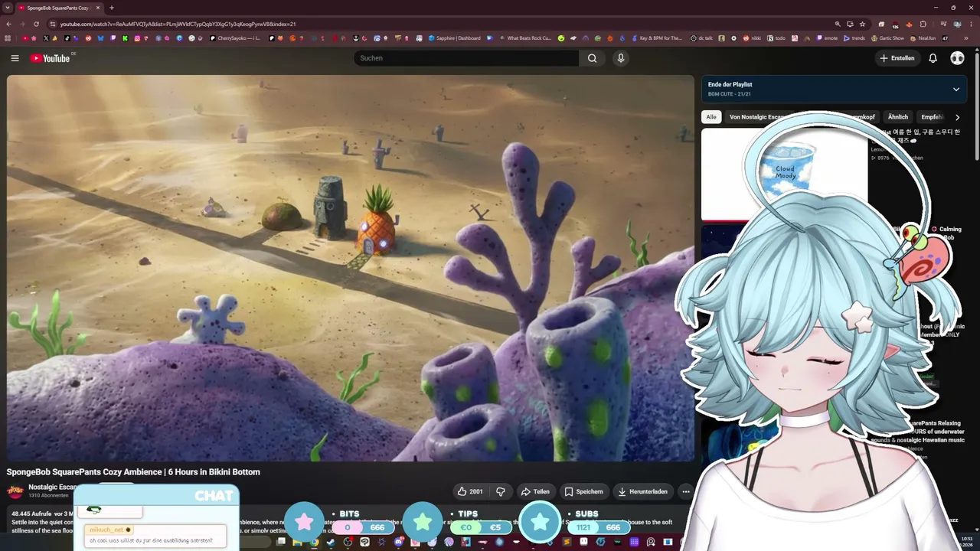Open Google Chrome from the taskbar
Viewport: 980px width, 551px height.
314,542
